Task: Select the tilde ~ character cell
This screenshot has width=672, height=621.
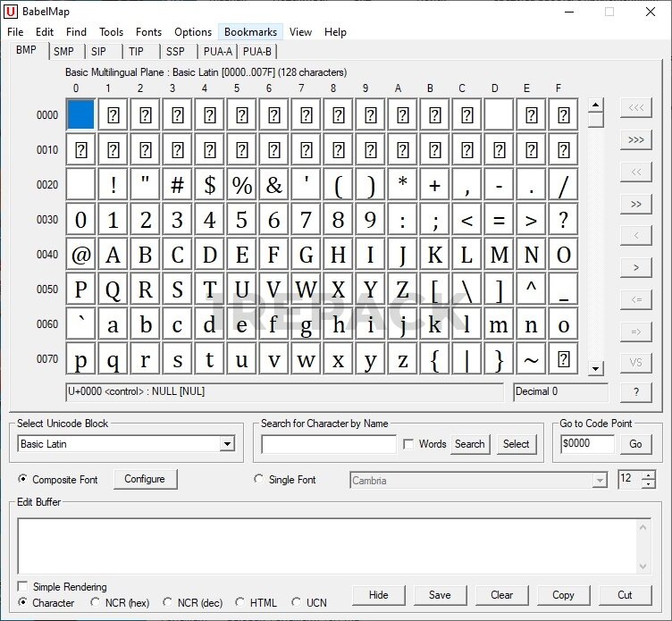Action: coord(532,359)
